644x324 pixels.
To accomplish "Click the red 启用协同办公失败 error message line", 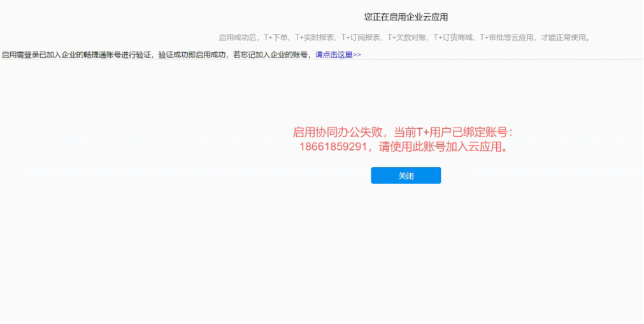I will [403, 133].
